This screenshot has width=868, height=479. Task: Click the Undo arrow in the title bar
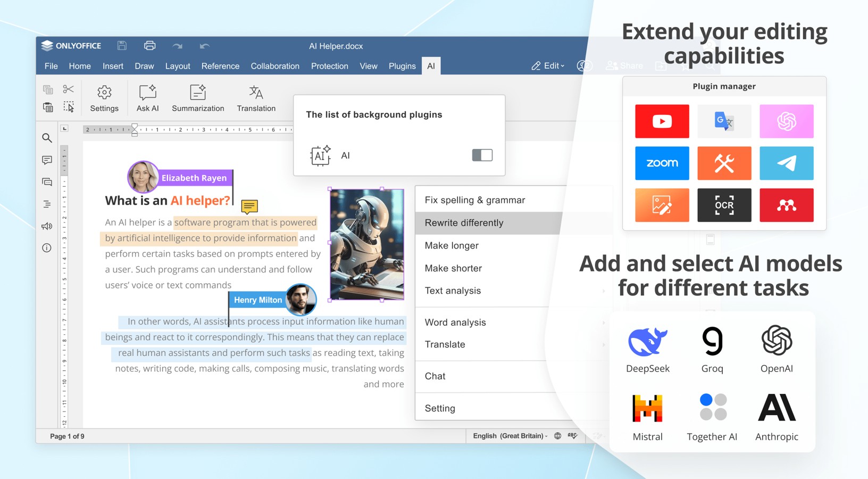(x=205, y=46)
